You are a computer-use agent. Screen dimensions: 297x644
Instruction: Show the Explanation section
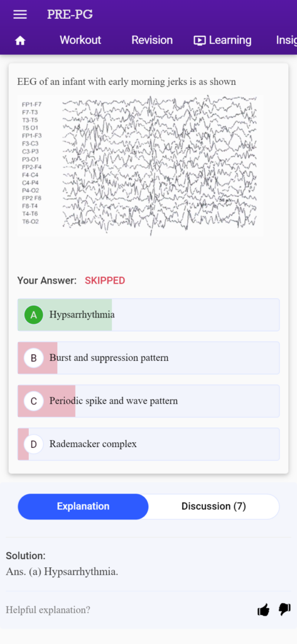tap(84, 506)
